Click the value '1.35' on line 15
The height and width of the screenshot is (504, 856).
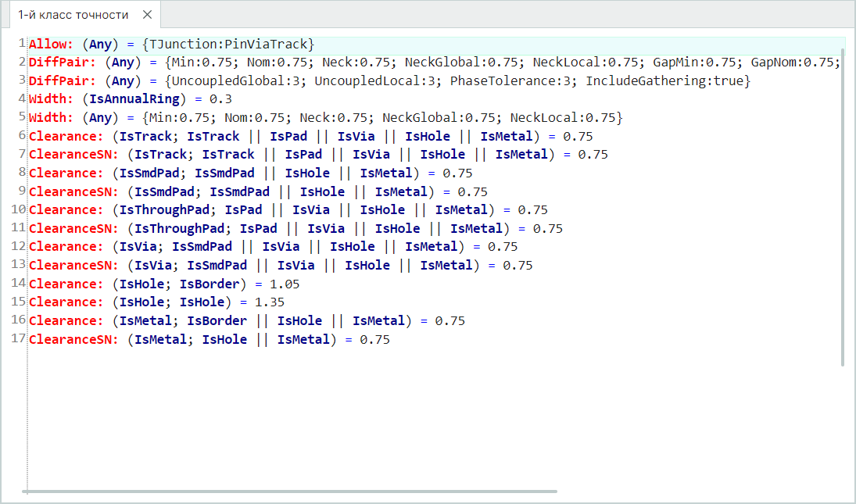(270, 302)
